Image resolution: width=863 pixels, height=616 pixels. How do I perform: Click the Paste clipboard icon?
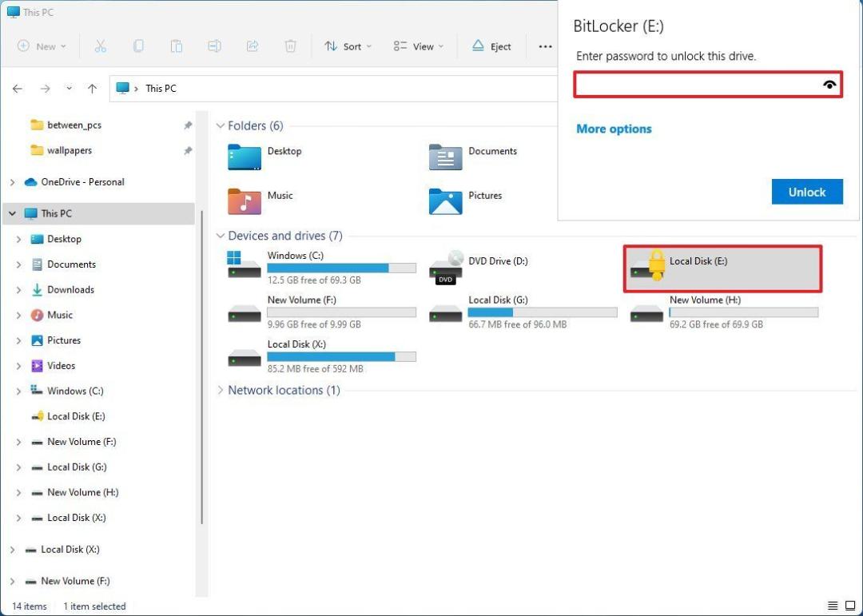176,46
